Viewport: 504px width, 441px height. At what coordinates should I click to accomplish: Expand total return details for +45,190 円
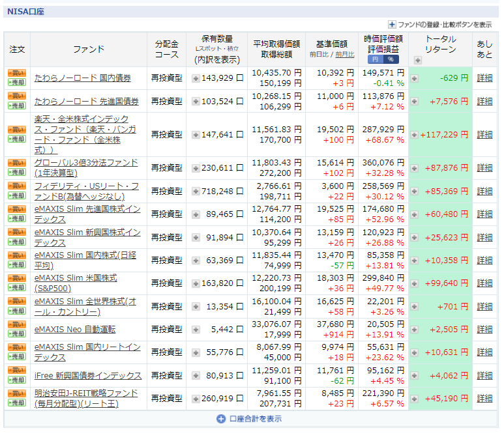pos(414,399)
